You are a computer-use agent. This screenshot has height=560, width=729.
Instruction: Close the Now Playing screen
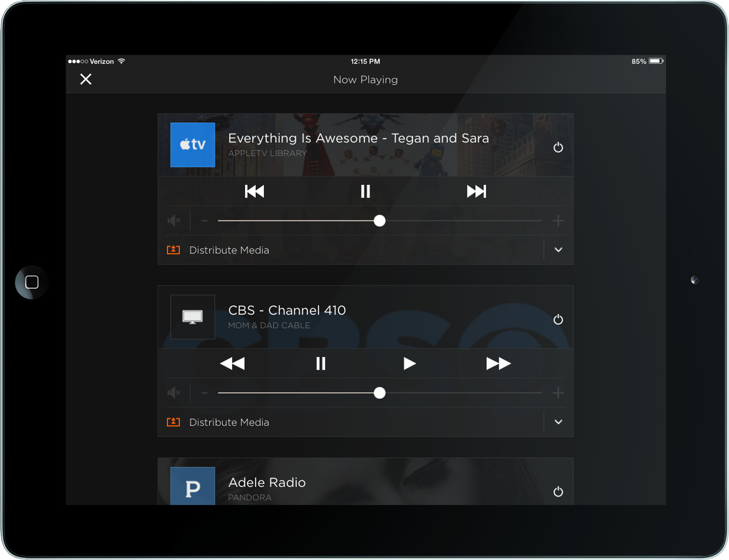tap(86, 79)
